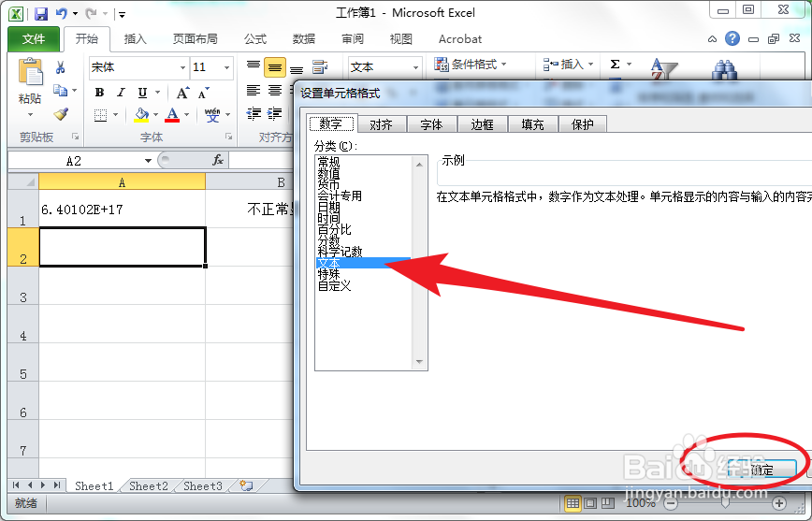Click the wén phonetic guide icon
The width and height of the screenshot is (812, 521).
(211, 114)
